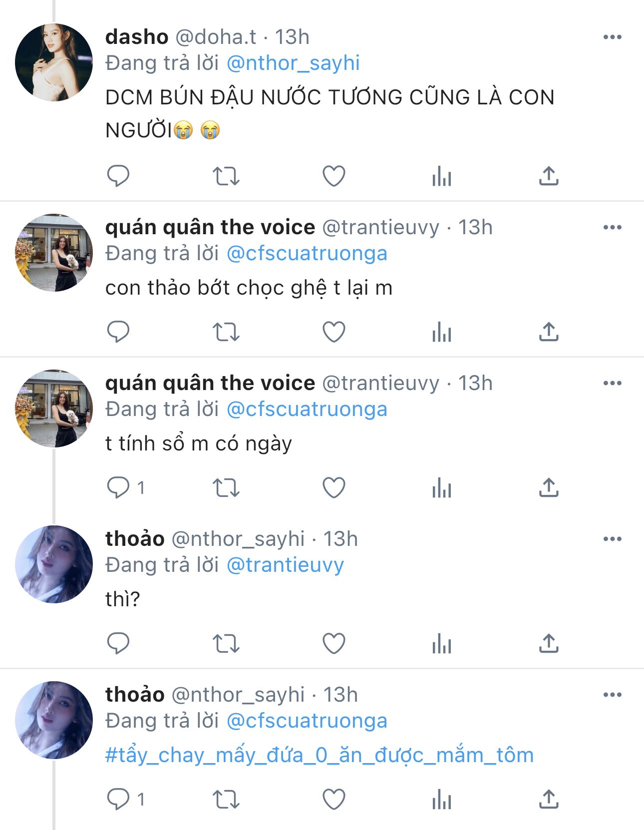
Task: Open more menu on 't tính sổ m' tweet
Action: [x=612, y=383]
